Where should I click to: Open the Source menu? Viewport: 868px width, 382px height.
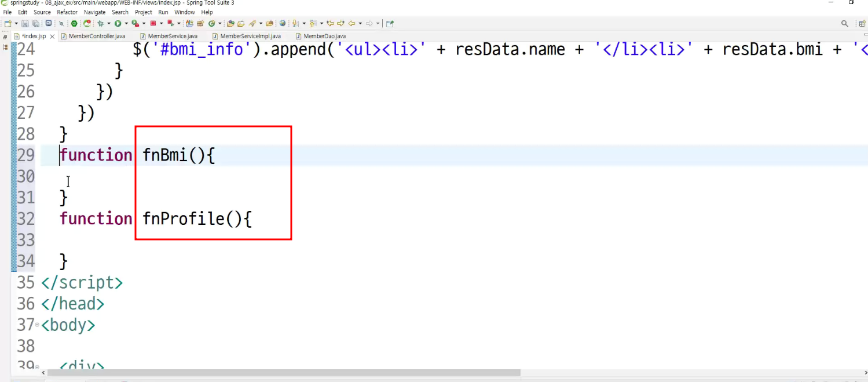[x=42, y=12]
